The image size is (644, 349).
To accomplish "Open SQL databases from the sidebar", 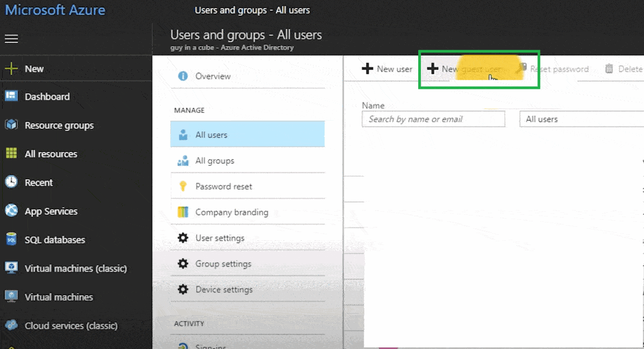I will [54, 240].
